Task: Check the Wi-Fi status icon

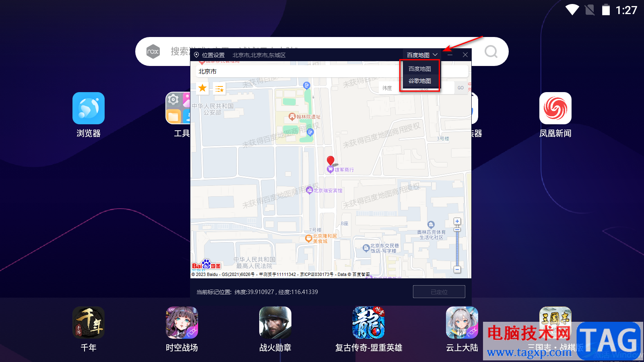Action: point(572,10)
